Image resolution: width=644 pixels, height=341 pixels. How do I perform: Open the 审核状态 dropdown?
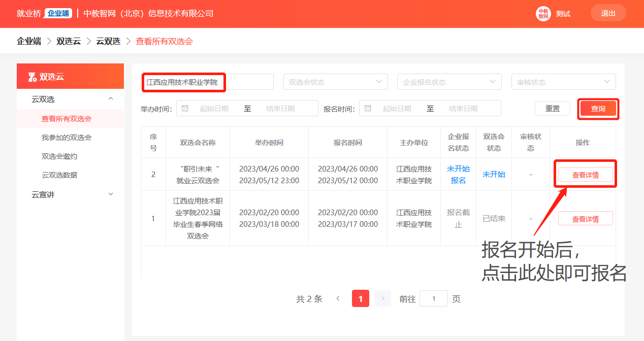564,82
